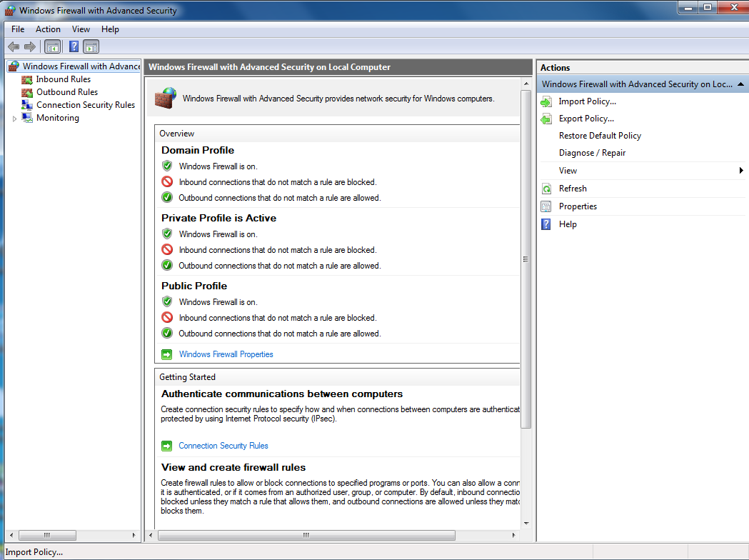Maximize the Windows Firewall window
The image size is (749, 560).
708,7
